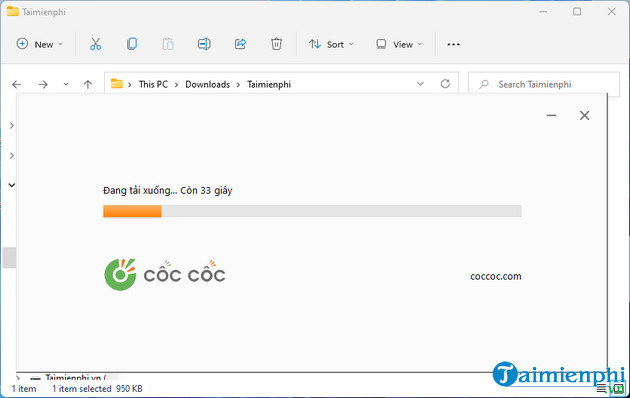Click the Cốc Cốc logo

click(x=165, y=275)
